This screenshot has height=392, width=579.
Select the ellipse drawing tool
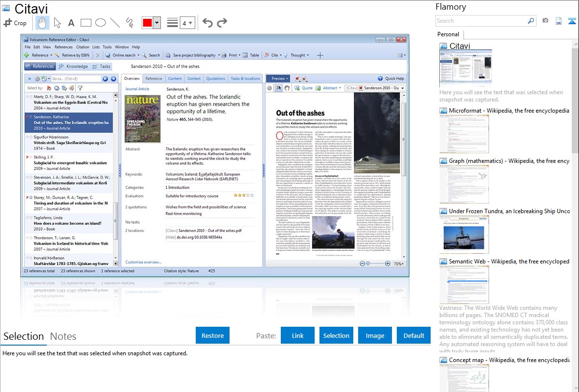click(101, 23)
